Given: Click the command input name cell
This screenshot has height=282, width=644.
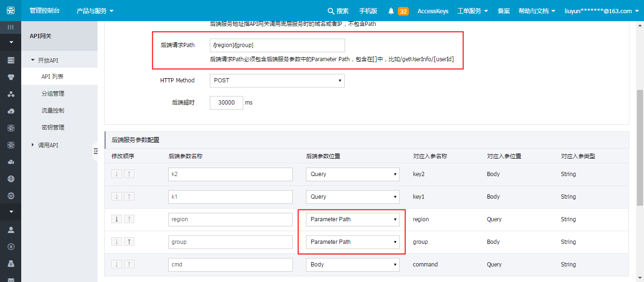Looking at the screenshot, I should [425, 265].
